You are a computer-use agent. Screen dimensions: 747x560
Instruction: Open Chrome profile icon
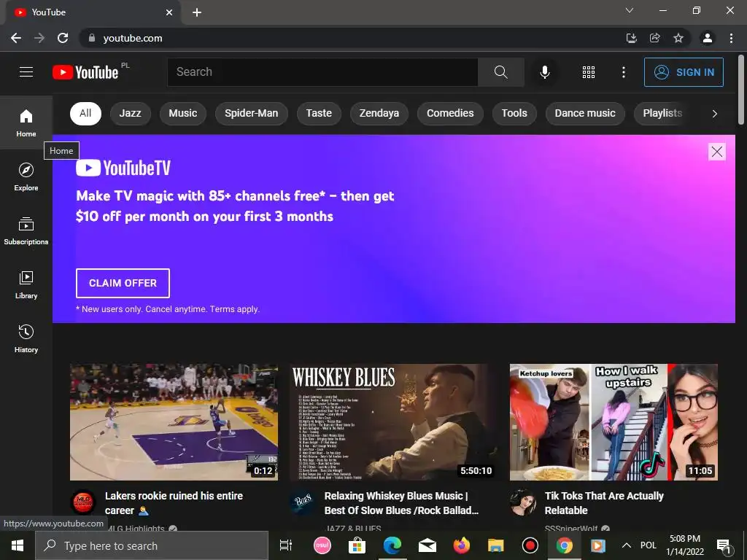[x=708, y=38]
